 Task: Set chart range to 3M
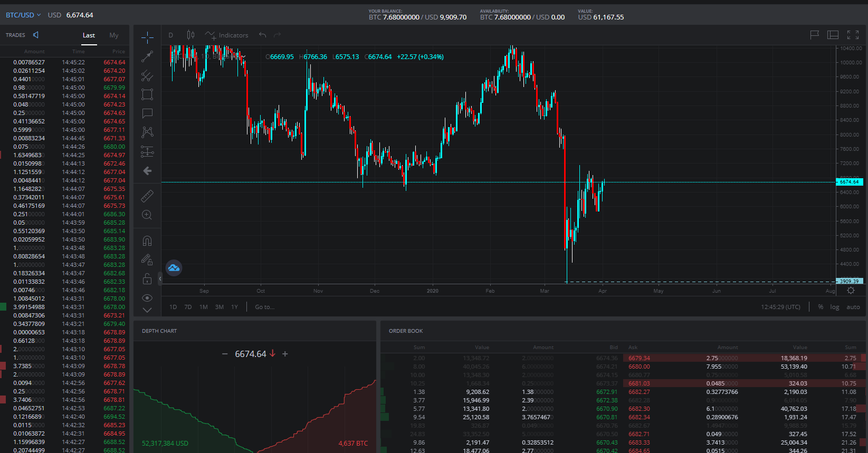220,307
